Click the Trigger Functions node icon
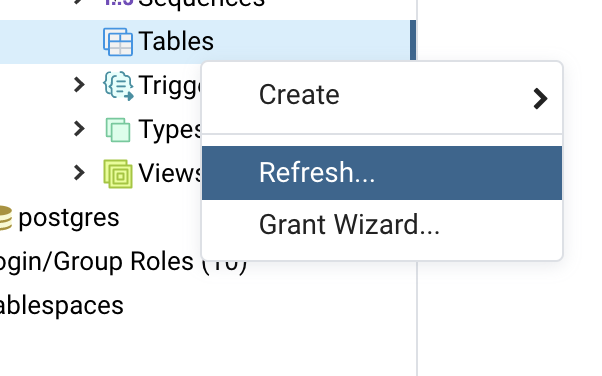 tap(118, 86)
